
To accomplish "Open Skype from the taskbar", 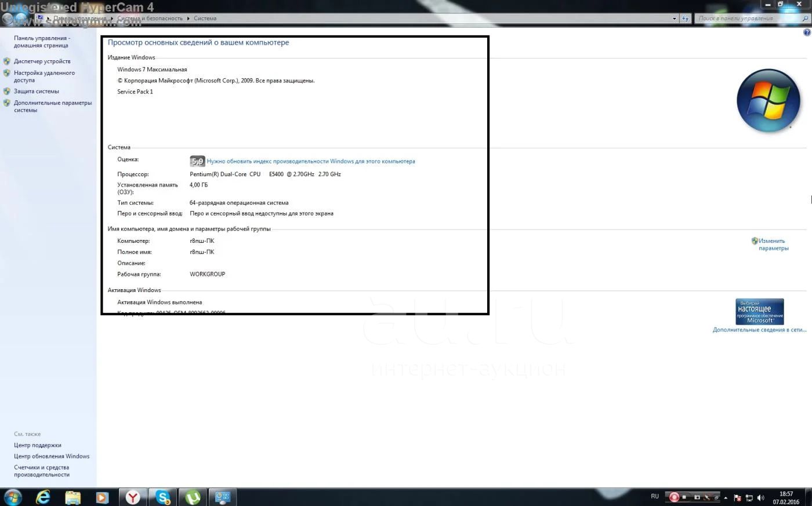I will 163,497.
